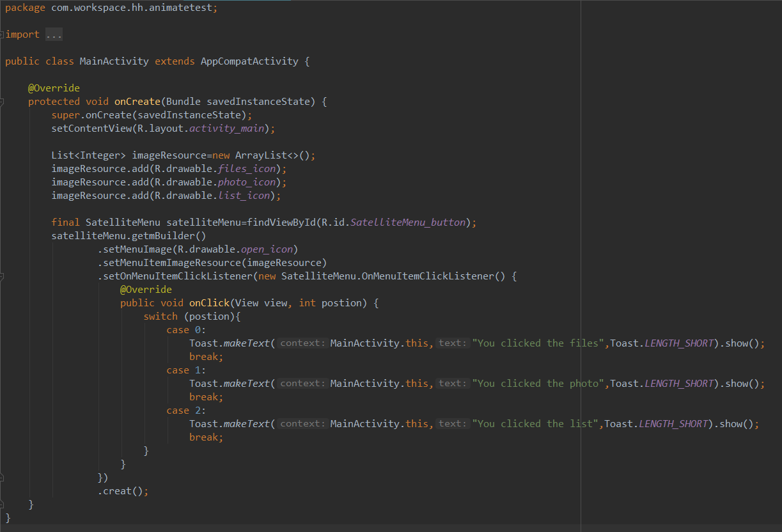
Task: Click List<Integer> type declaration
Action: 88,155
